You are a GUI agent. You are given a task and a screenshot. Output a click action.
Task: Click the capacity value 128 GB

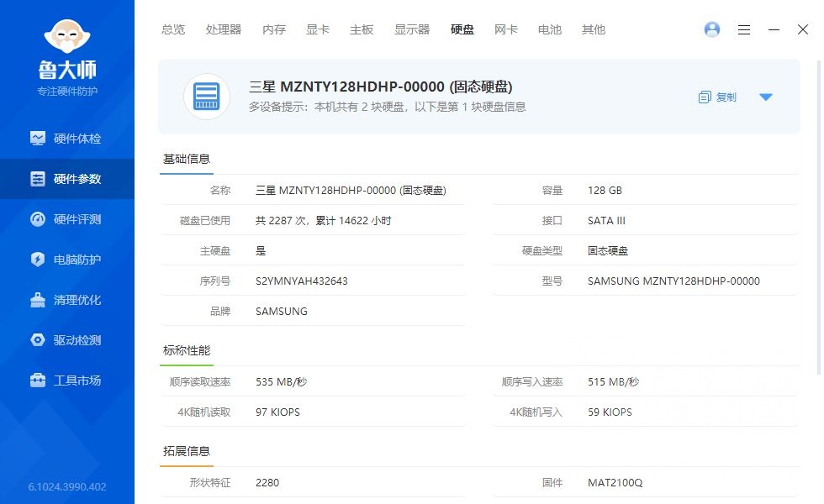(x=605, y=190)
